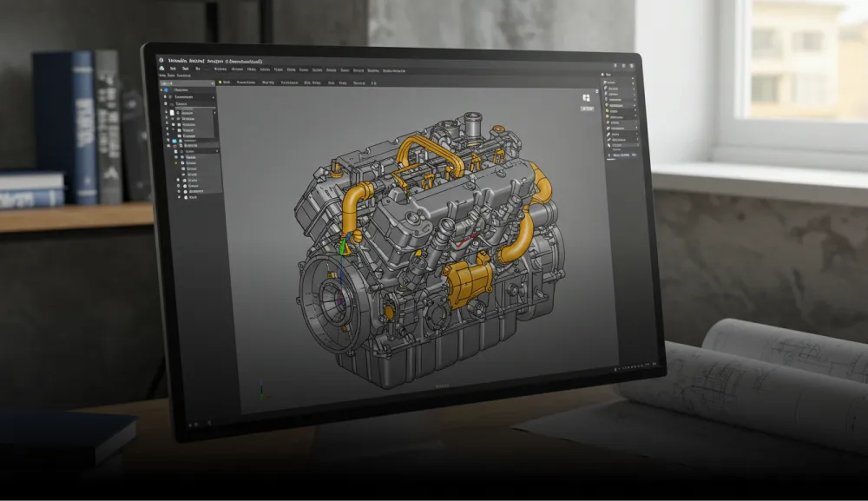Open the dropdown arrow on the browser search bar

point(213,84)
